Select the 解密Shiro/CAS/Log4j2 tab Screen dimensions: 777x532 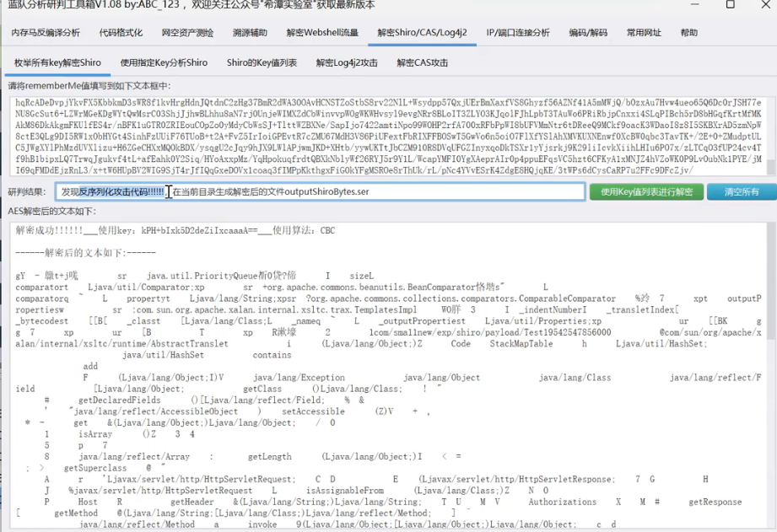[422, 33]
